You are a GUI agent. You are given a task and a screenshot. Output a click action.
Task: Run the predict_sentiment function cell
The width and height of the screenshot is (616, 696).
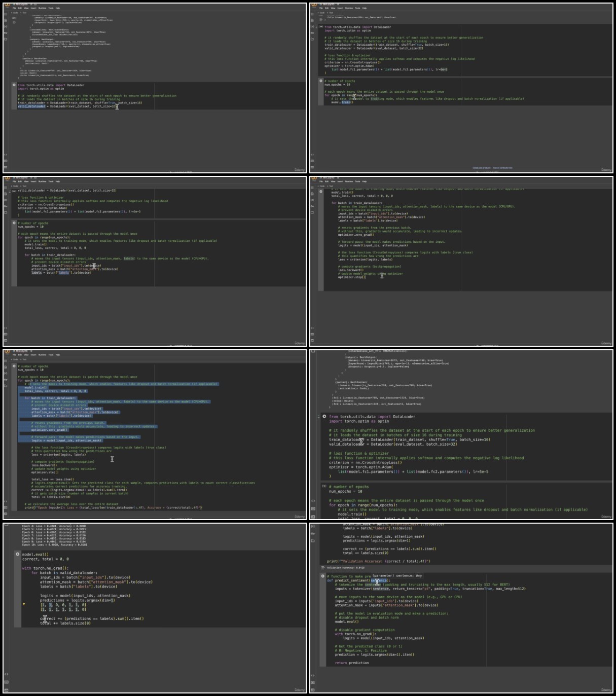click(x=322, y=576)
